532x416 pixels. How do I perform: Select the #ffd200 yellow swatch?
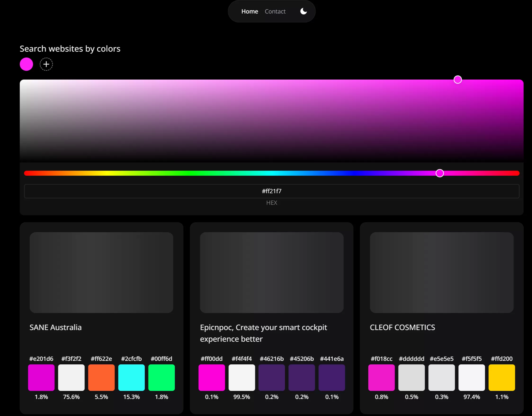501,377
